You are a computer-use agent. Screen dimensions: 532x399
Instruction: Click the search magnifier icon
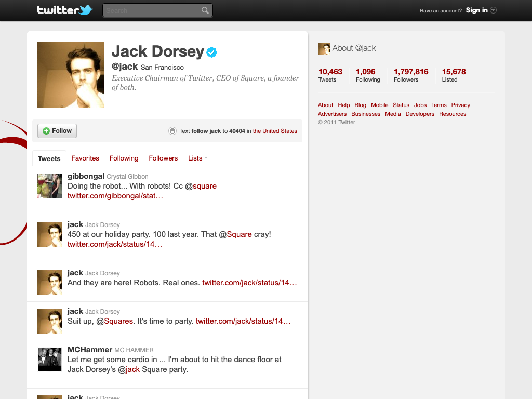point(205,10)
